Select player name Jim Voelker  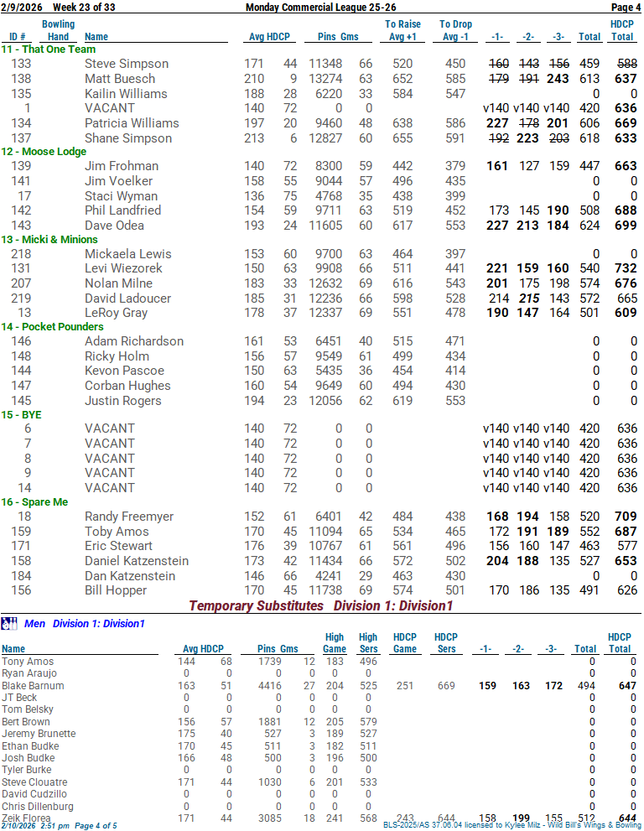pos(119,181)
